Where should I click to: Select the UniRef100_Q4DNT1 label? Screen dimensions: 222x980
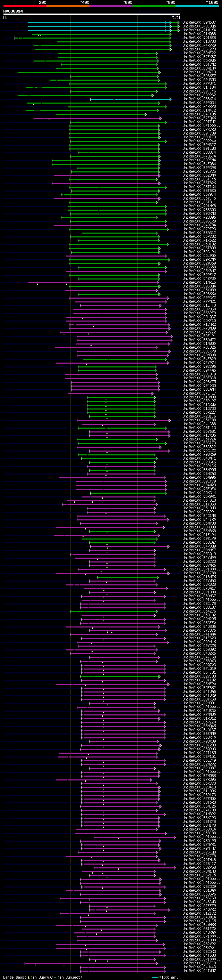(x=199, y=458)
